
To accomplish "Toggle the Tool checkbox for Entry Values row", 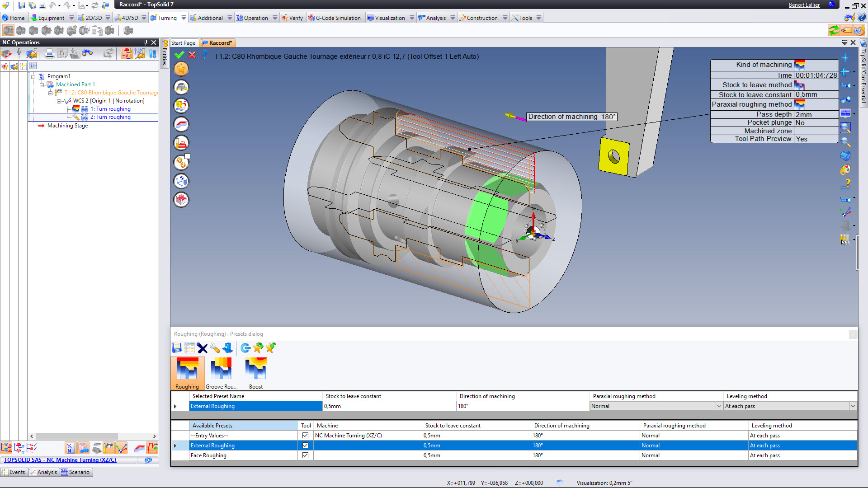I will 306,436.
